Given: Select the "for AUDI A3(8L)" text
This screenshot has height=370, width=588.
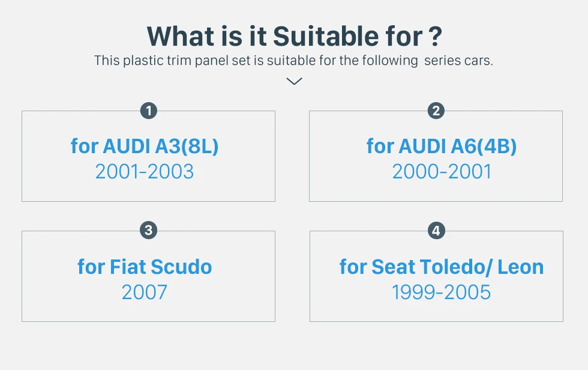Looking at the screenshot, I should click(x=145, y=146).
